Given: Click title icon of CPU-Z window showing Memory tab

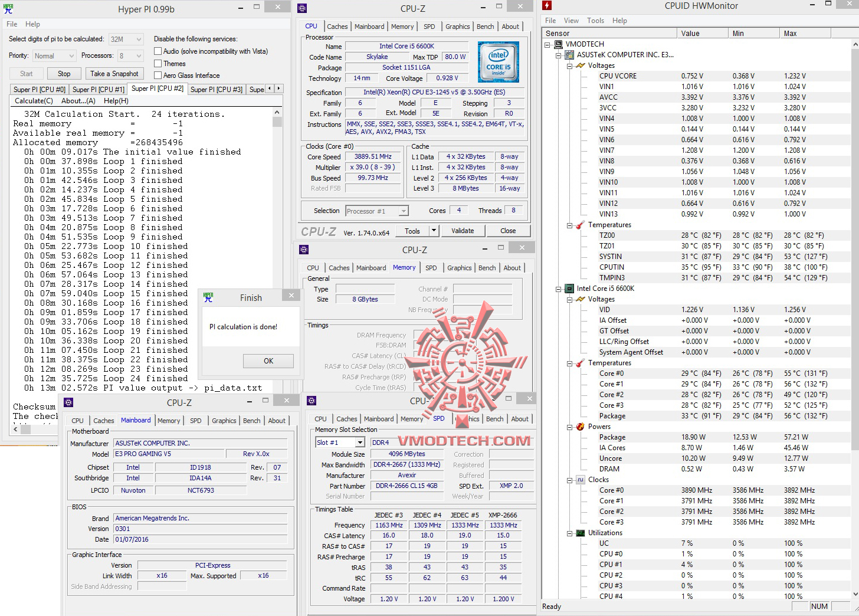Looking at the screenshot, I should pyautogui.click(x=304, y=250).
